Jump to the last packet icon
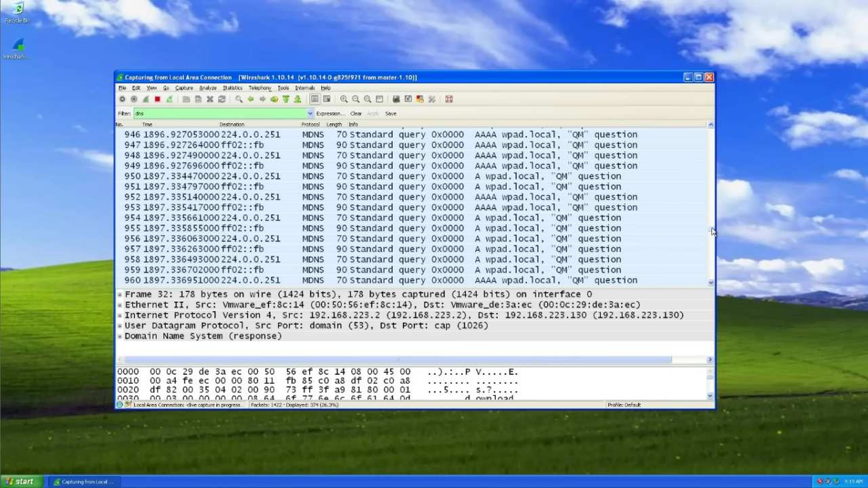Viewport: 868px width, 488px height. (x=297, y=99)
